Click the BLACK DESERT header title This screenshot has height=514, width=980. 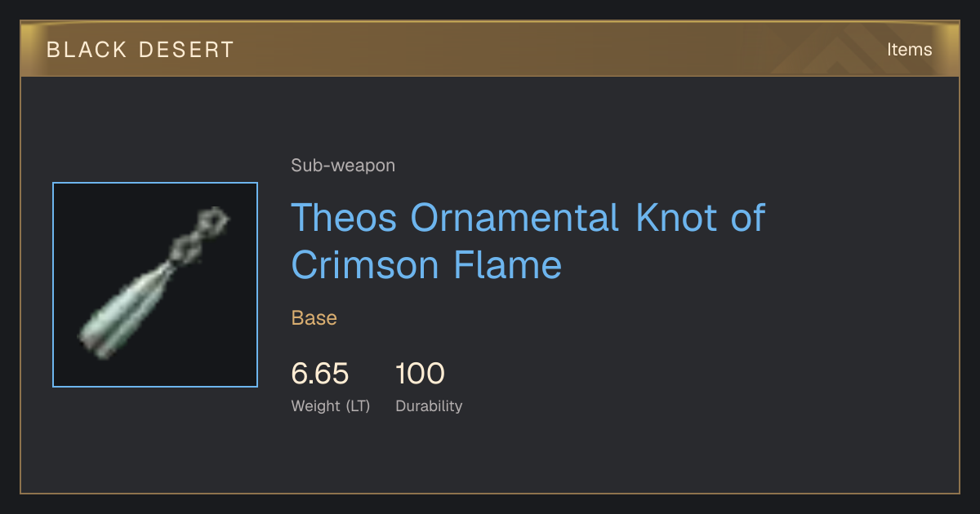(x=140, y=50)
